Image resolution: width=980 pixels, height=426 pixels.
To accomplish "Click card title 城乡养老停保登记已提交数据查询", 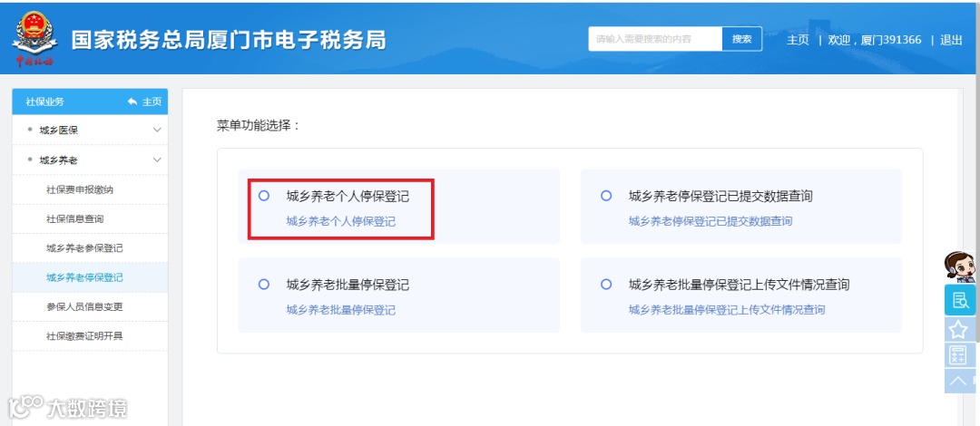I will click(720, 196).
